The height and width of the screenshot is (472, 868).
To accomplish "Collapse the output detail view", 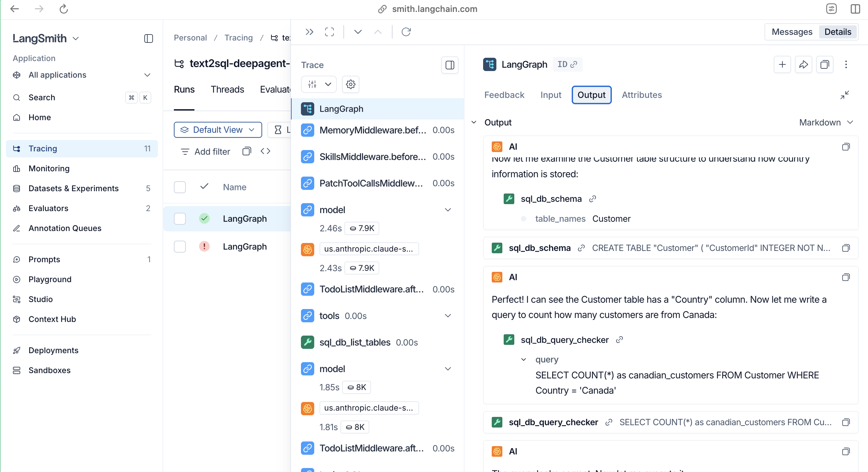I will click(845, 95).
